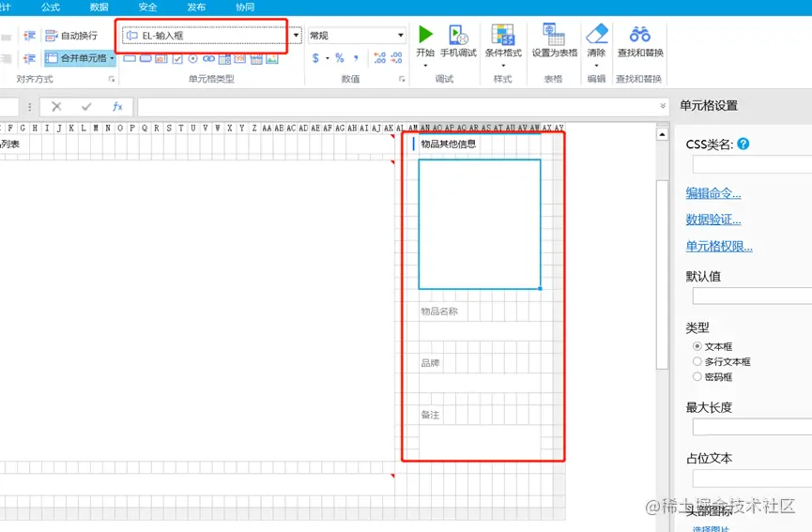Set cell type to hyperlink
This screenshot has height=532, width=812.
[x=208, y=58]
